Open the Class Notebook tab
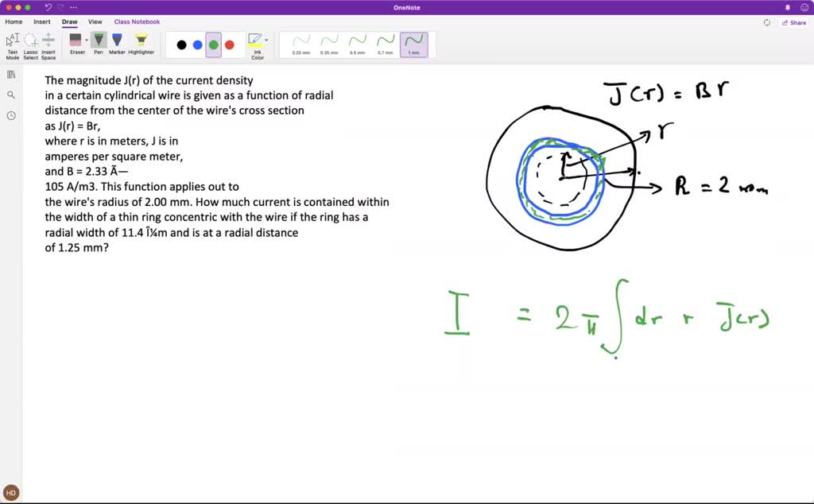 pyautogui.click(x=137, y=21)
